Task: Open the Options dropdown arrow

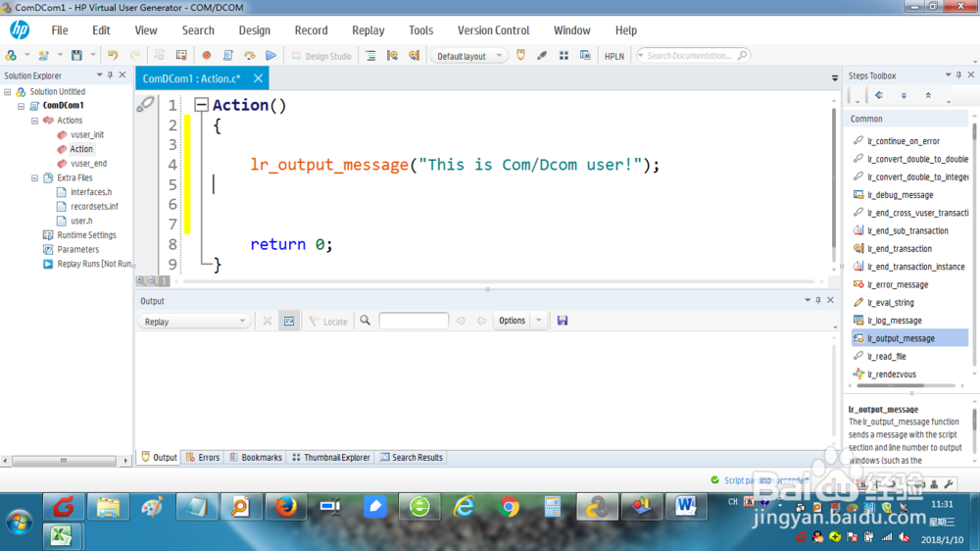Action: click(539, 321)
